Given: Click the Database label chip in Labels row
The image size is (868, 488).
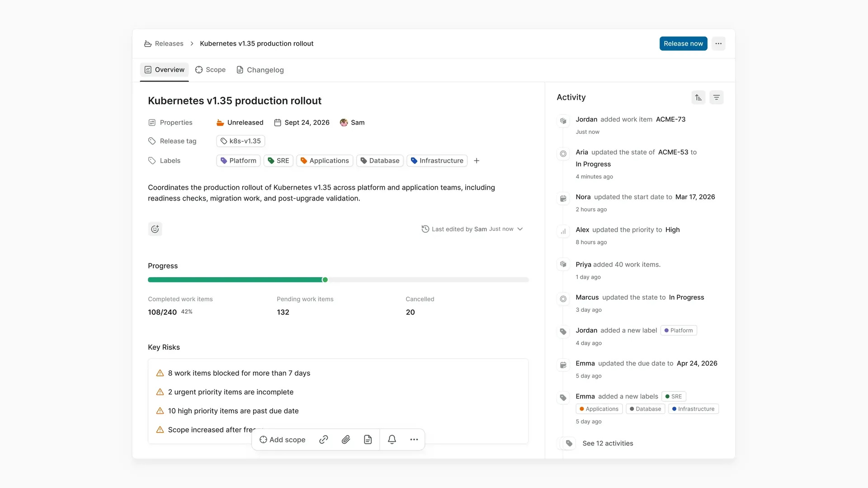Looking at the screenshot, I should coord(380,160).
